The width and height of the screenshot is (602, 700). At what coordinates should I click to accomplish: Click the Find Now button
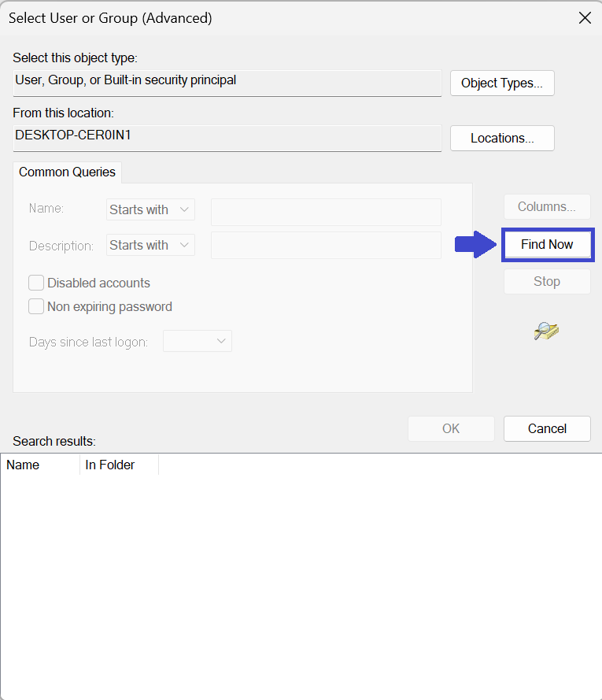547,244
